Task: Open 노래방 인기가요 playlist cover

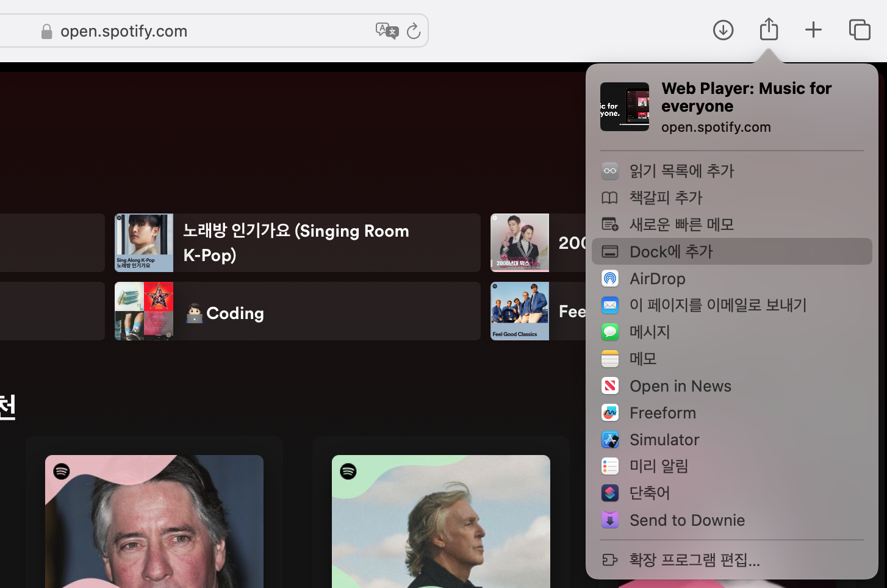Action: coord(144,243)
